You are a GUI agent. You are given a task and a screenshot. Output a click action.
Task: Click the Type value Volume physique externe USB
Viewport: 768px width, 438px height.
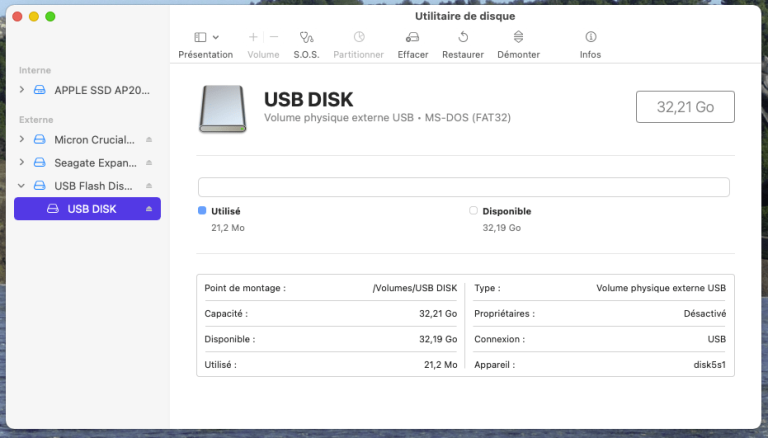coord(661,288)
